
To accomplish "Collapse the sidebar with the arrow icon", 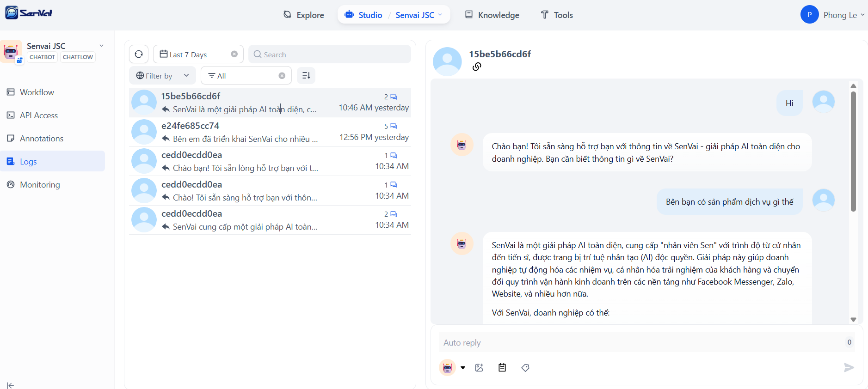I will coord(10,385).
